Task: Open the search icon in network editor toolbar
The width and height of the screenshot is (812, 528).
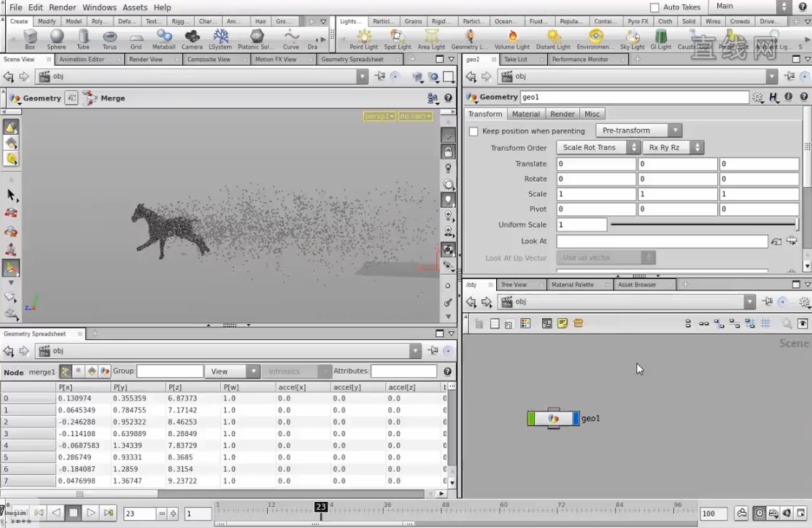Action: pyautogui.click(x=786, y=324)
